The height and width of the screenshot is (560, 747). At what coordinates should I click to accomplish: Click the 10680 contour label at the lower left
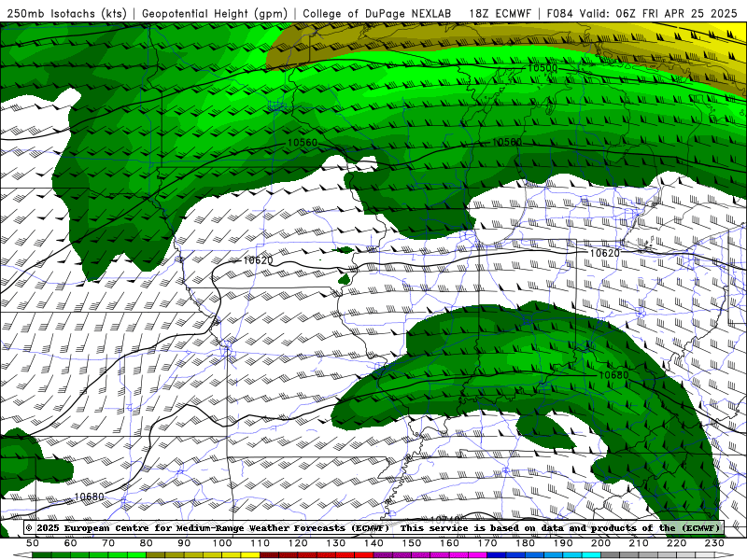[x=89, y=497]
